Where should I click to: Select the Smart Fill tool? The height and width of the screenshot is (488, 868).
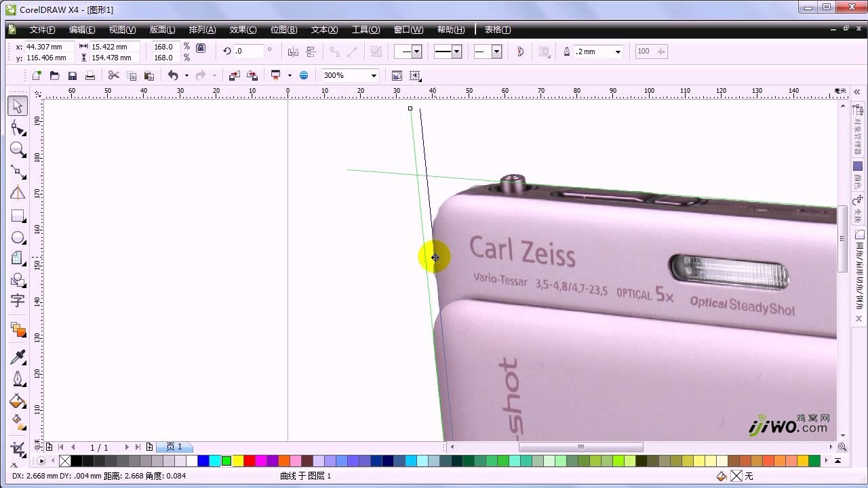(x=18, y=193)
